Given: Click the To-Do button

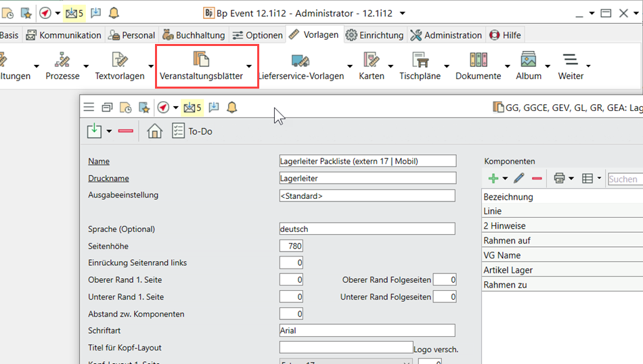Looking at the screenshot, I should (x=192, y=131).
